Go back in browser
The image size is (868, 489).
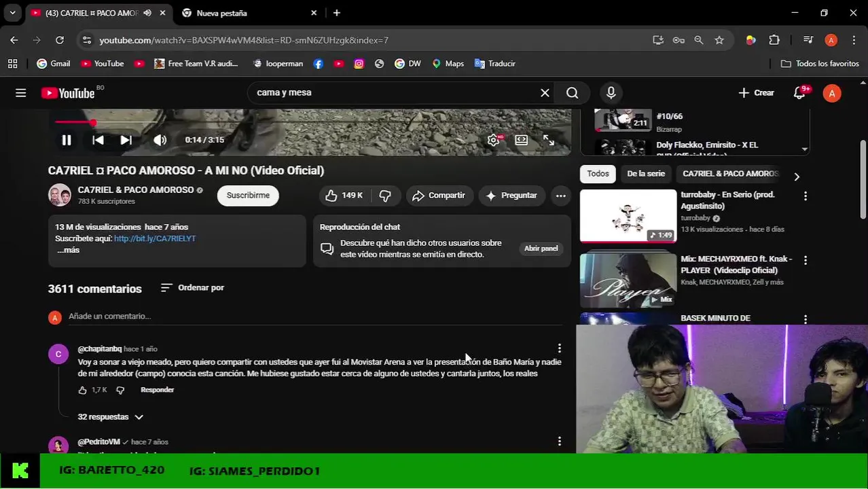tap(14, 40)
